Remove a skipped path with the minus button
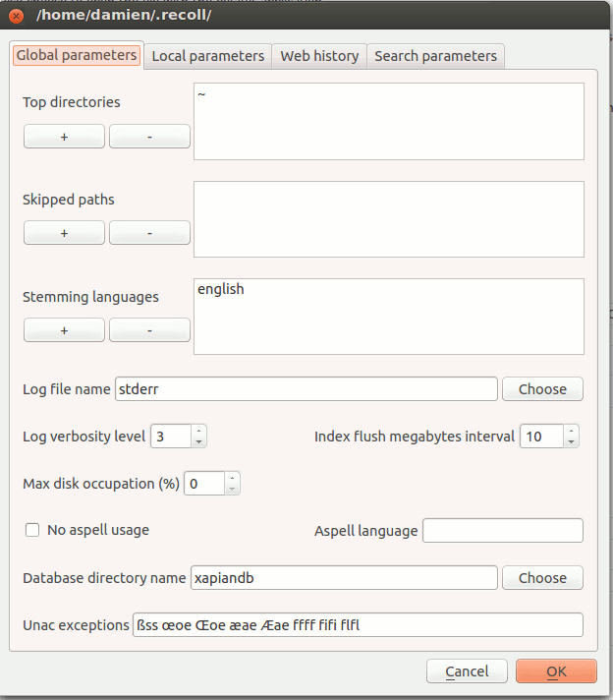The height and width of the screenshot is (700, 613). pos(149,233)
